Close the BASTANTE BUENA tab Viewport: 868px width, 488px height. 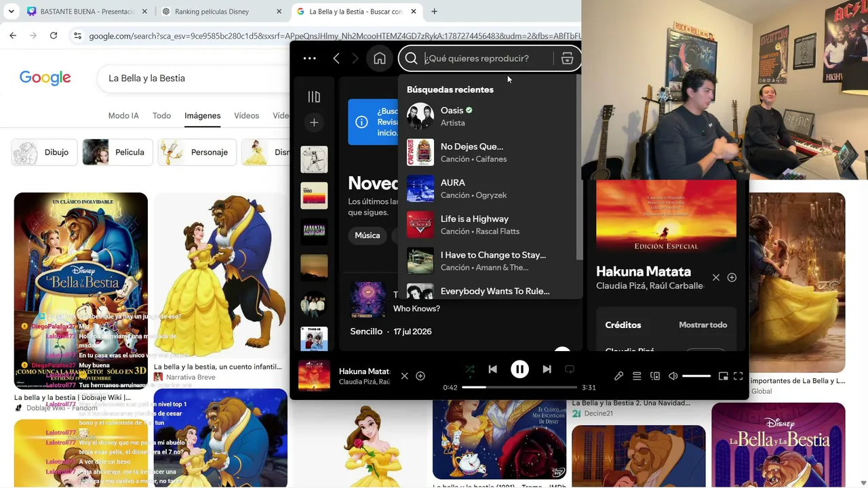pyautogui.click(x=144, y=12)
